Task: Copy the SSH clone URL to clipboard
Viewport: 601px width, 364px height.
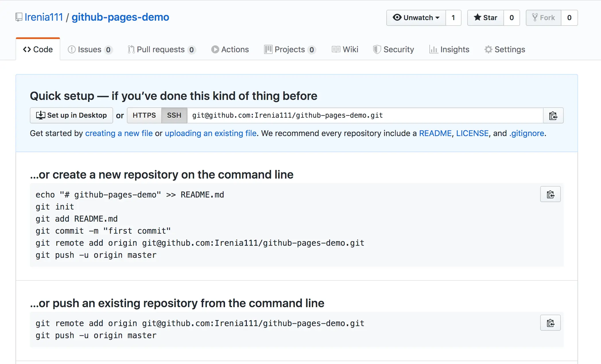Action: click(x=553, y=115)
